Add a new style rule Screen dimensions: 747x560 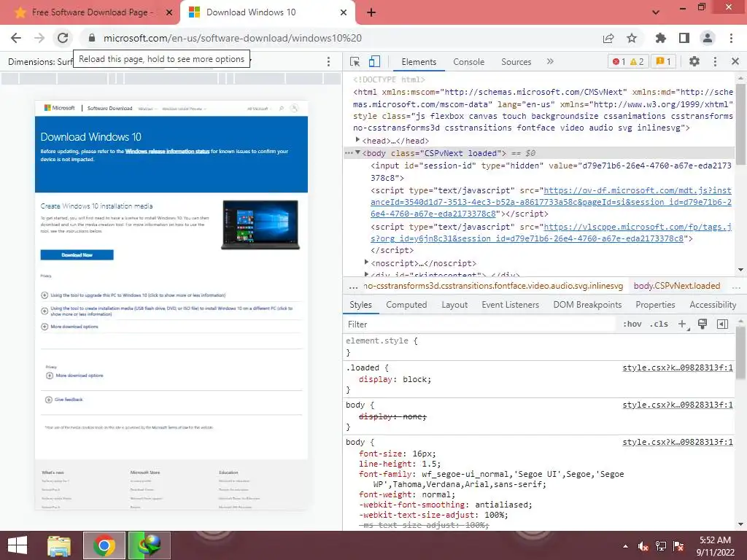[x=683, y=324]
